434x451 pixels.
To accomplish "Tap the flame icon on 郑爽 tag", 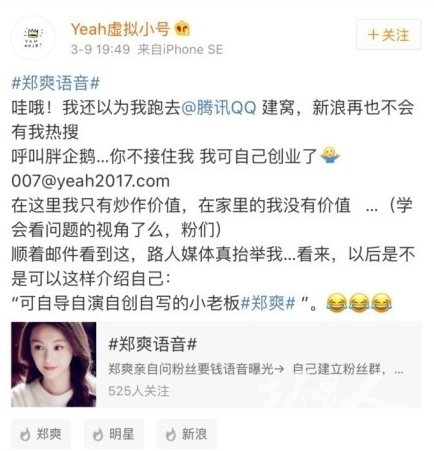I will pyautogui.click(x=25, y=435).
